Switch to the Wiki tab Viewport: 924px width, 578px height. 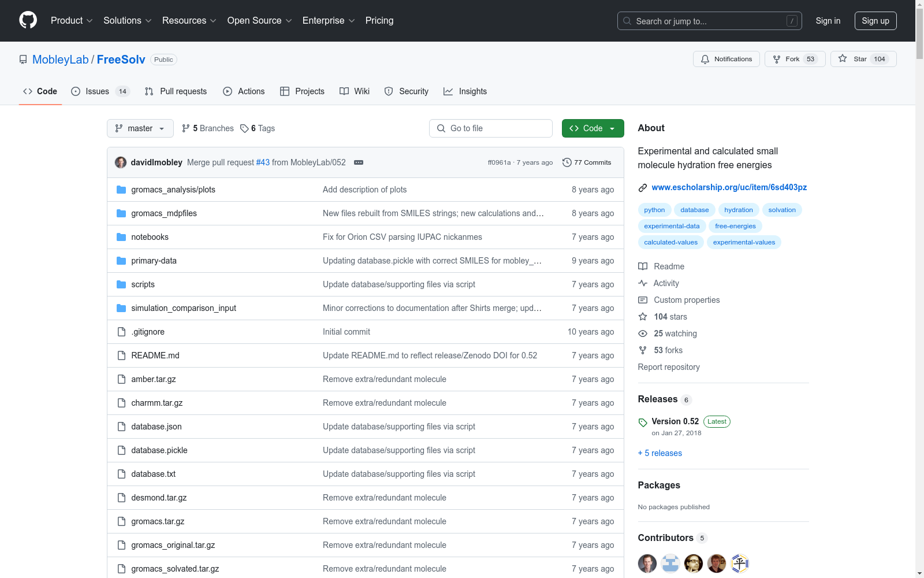pyautogui.click(x=355, y=91)
